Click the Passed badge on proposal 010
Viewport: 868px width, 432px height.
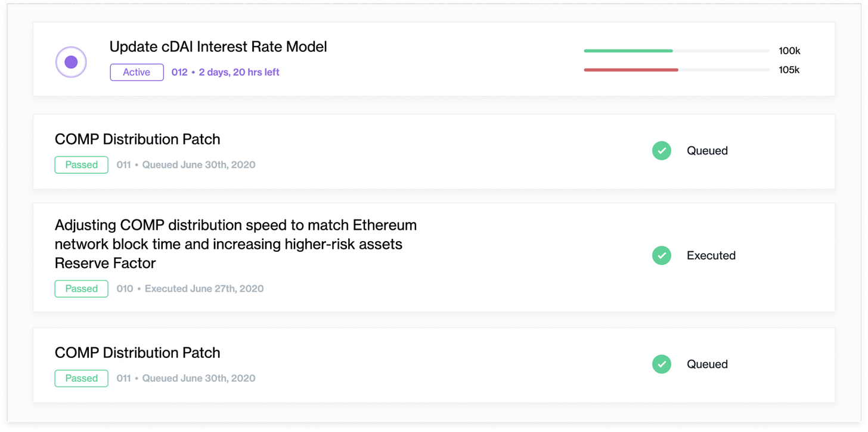(81, 289)
